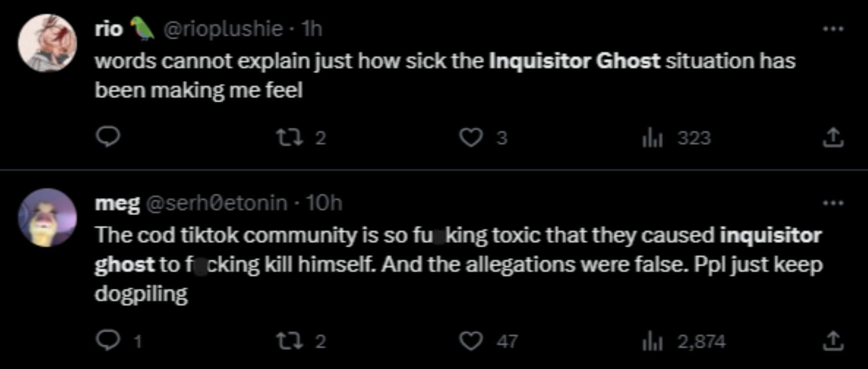868x369 pixels.
Task: Open meg's tweet 10h timestamp
Action: coord(324,203)
